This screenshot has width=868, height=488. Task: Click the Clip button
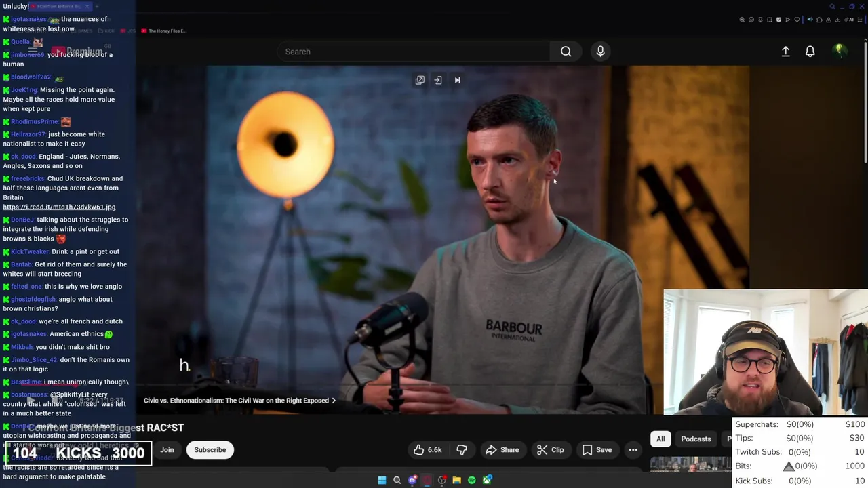click(x=551, y=450)
